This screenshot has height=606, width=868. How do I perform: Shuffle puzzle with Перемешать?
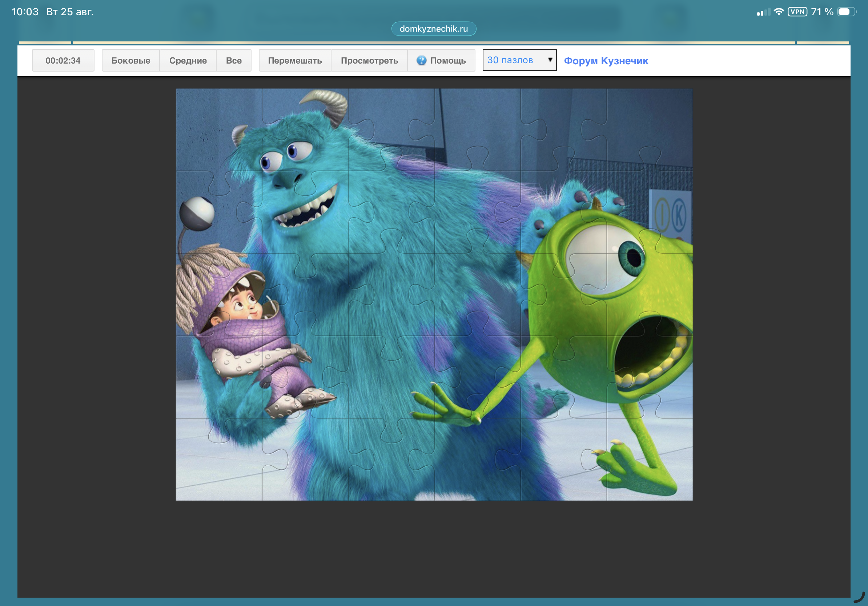(295, 60)
